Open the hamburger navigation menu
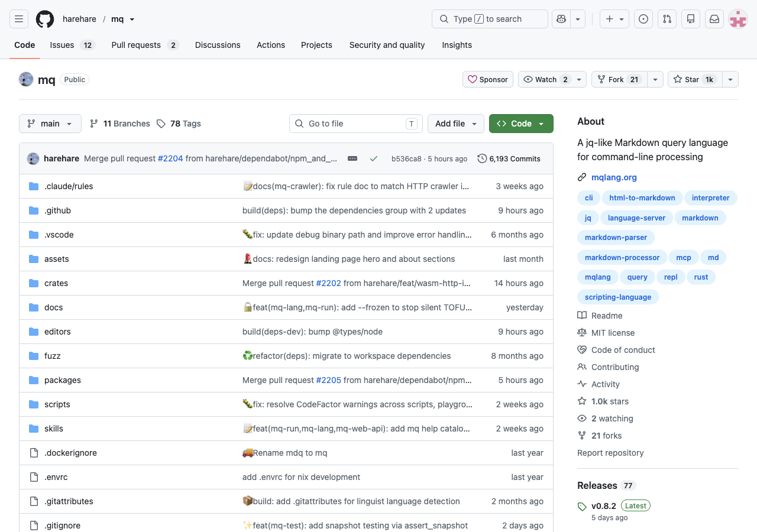The width and height of the screenshot is (757, 532). [x=19, y=19]
